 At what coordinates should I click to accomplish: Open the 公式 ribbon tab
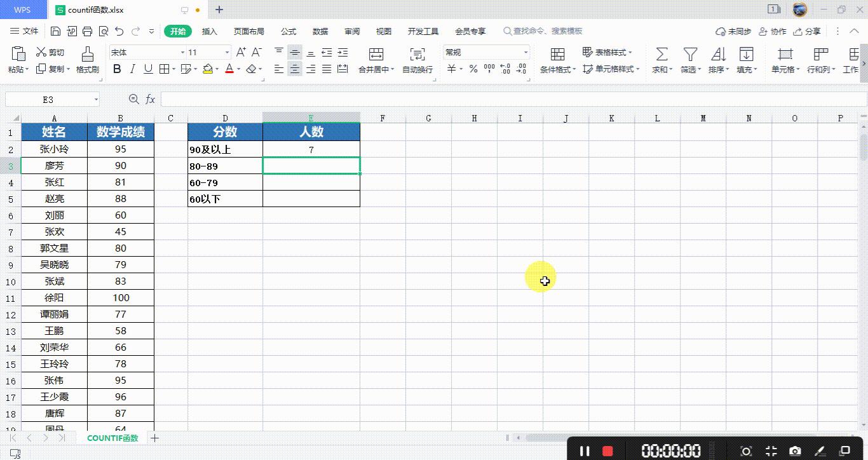288,30
